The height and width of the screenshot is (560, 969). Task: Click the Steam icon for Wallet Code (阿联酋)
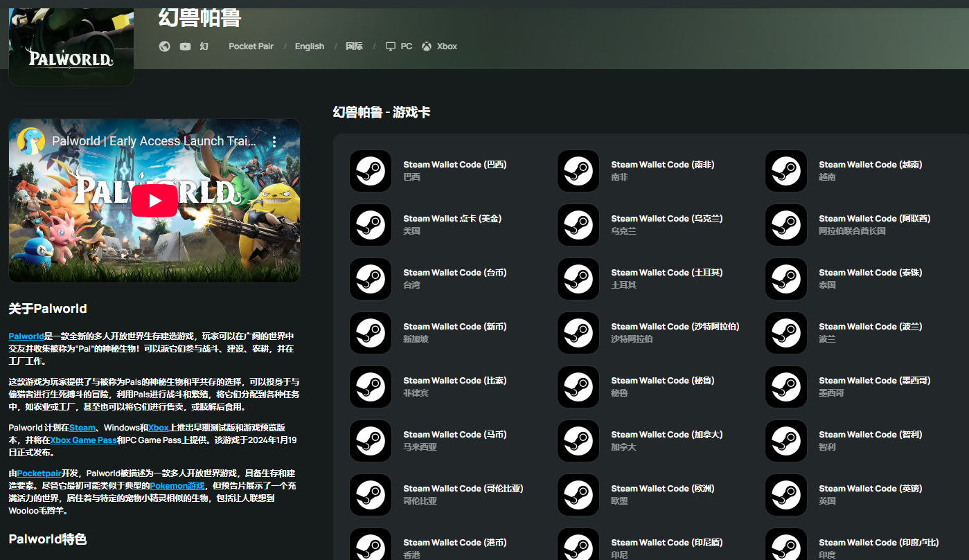786,225
